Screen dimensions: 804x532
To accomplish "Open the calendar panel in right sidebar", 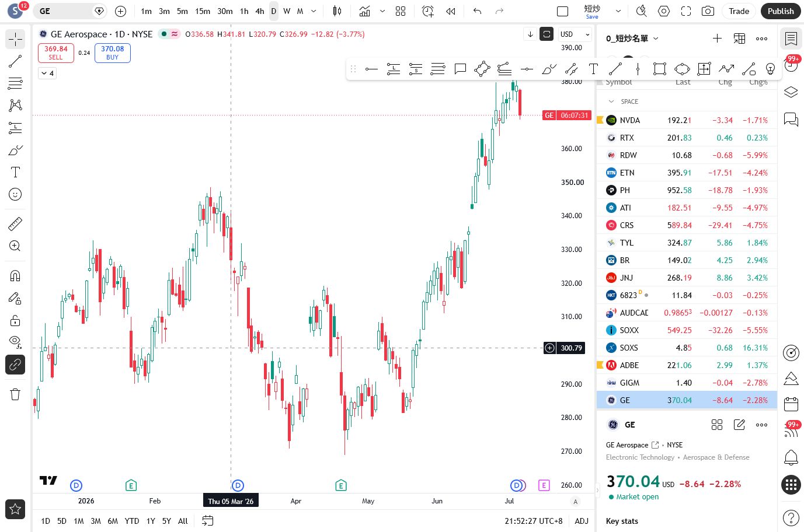I will pyautogui.click(x=791, y=404).
